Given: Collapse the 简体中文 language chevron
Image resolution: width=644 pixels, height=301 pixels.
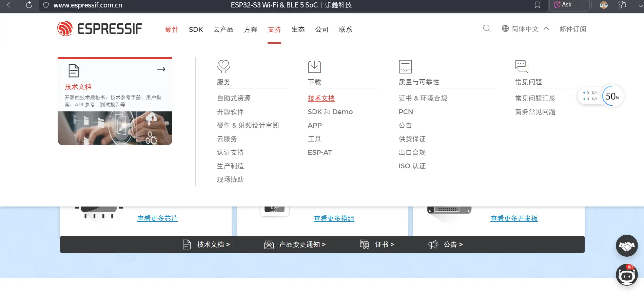Looking at the screenshot, I should pos(546,28).
